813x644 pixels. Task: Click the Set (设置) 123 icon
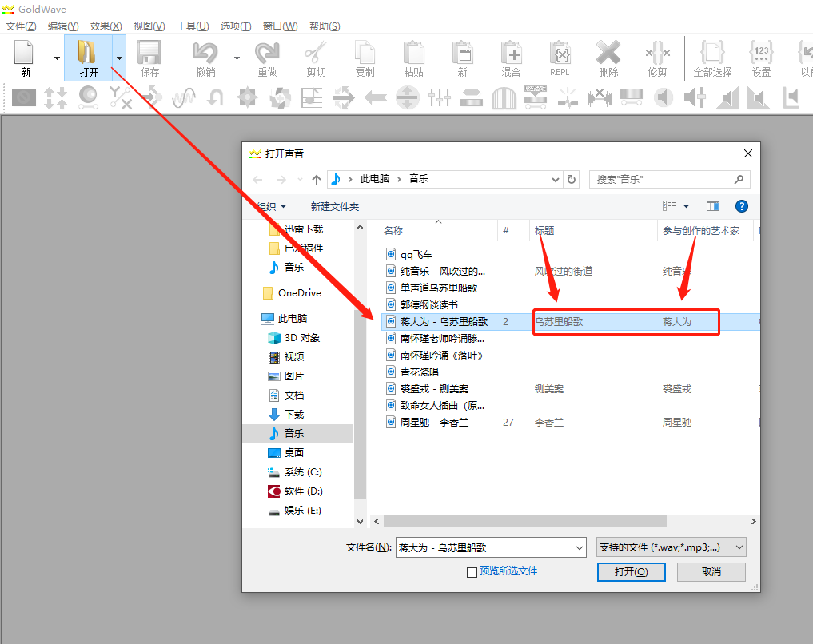[x=761, y=52]
